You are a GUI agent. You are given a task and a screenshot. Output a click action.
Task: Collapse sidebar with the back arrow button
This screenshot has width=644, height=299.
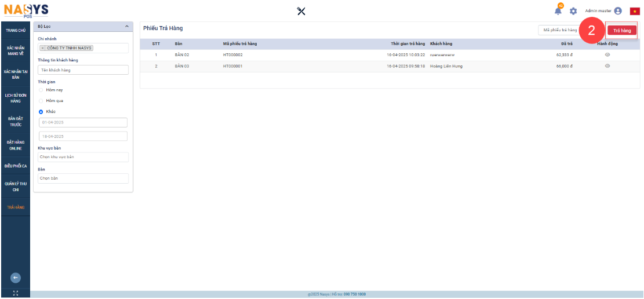coord(16,277)
